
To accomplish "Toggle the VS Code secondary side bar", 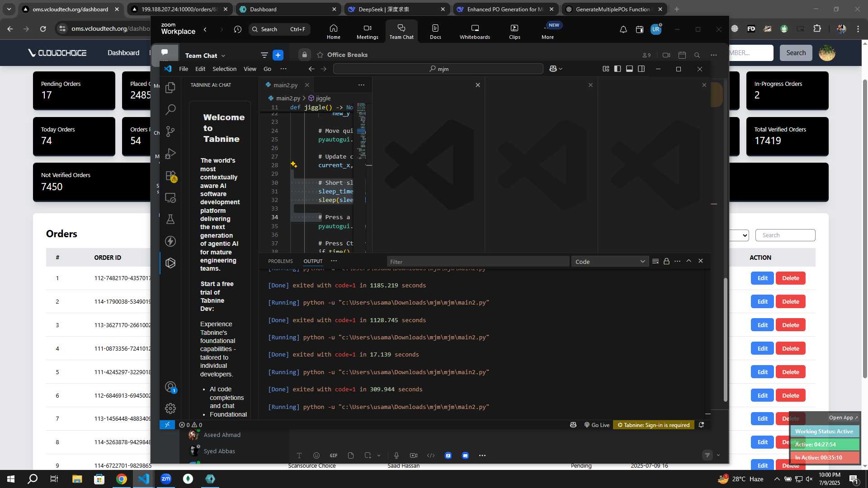I will click(641, 69).
